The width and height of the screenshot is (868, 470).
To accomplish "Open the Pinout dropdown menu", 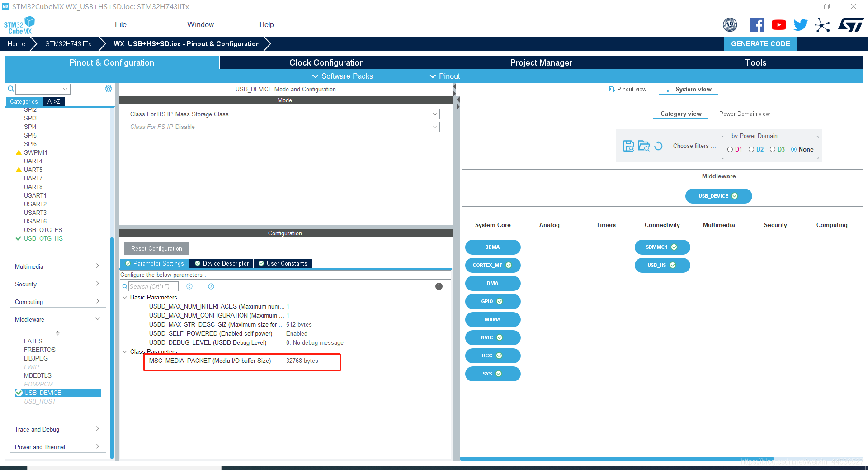I will pos(445,76).
